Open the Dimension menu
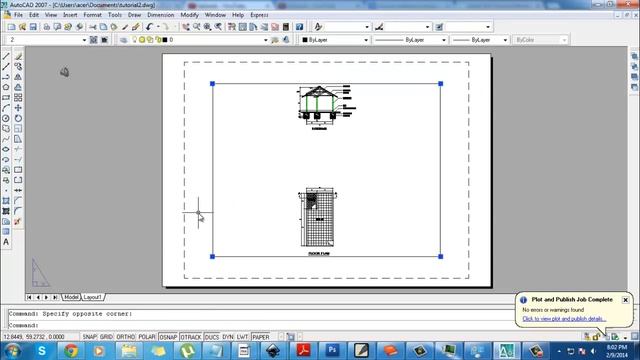The width and height of the screenshot is (640, 360). point(160,15)
